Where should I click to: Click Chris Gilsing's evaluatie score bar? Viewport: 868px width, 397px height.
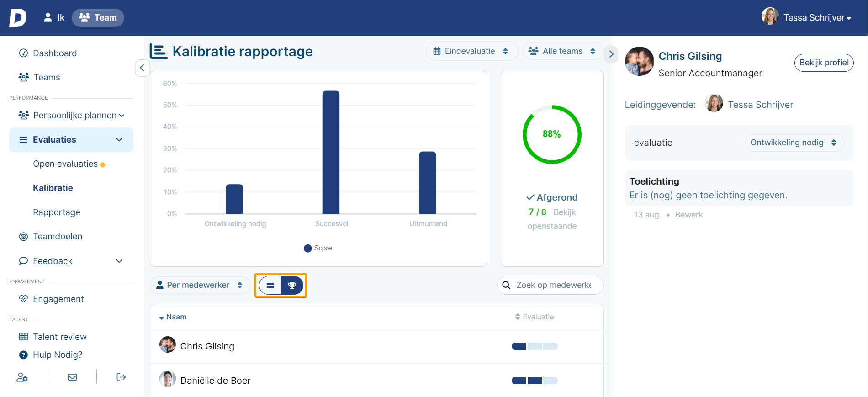535,346
